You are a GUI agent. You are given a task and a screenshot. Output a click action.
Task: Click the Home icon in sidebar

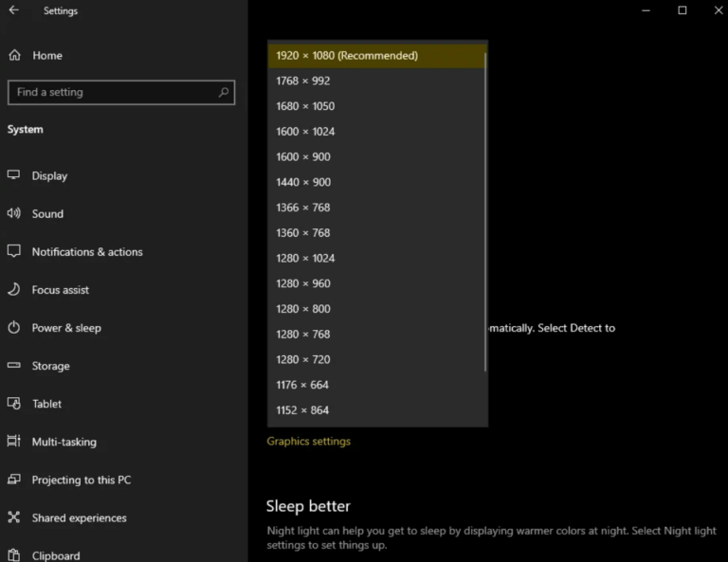[x=14, y=55]
